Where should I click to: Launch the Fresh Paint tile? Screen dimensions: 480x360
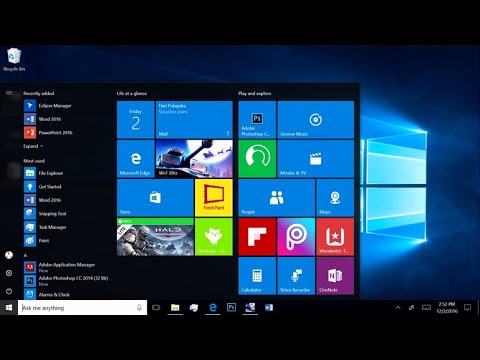[x=214, y=198]
